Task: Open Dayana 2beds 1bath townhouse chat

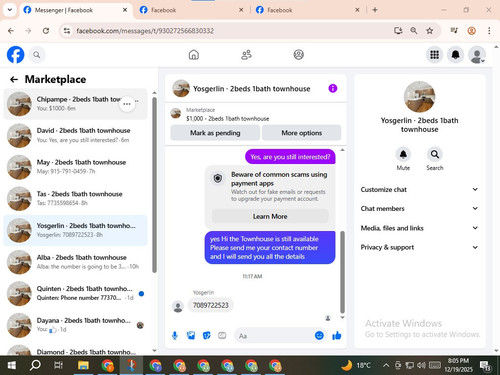Action: [x=75, y=325]
